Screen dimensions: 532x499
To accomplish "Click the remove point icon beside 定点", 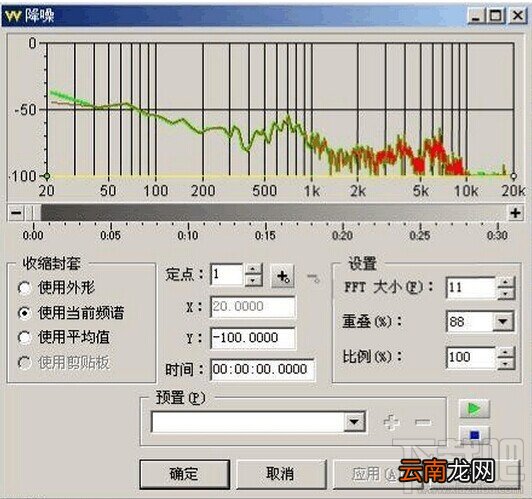I will [x=314, y=278].
